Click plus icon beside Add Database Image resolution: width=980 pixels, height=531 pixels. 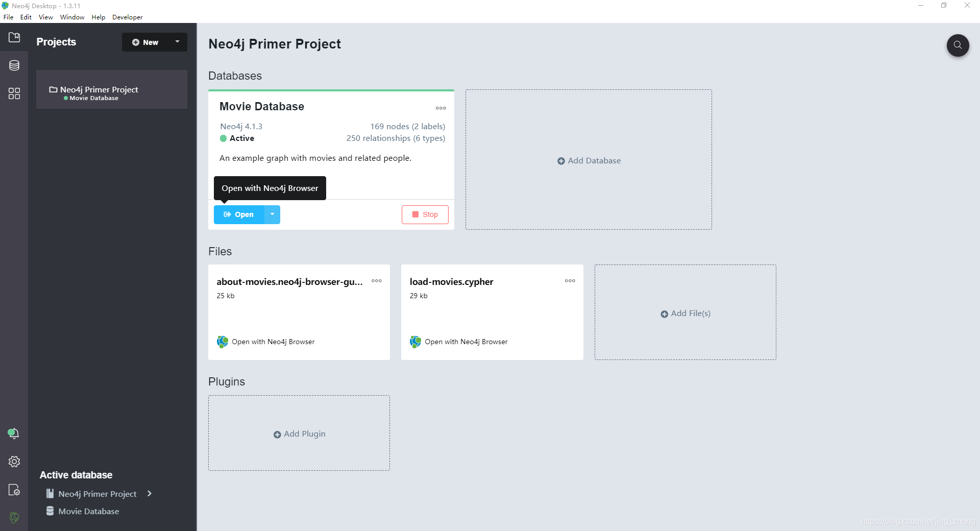(561, 161)
